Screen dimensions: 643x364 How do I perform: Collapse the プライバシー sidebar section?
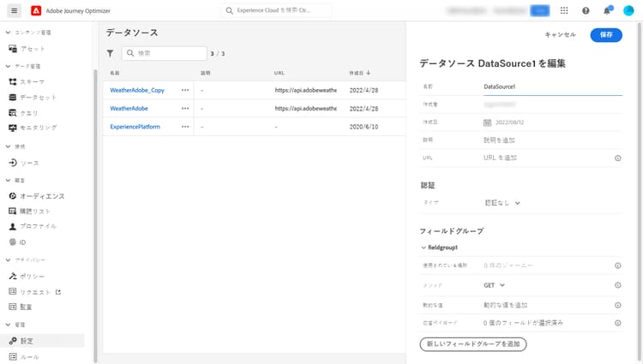point(8,260)
